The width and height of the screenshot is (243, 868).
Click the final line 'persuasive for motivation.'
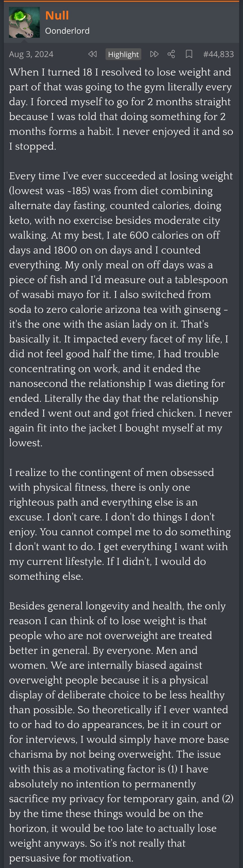pyautogui.click(x=71, y=858)
